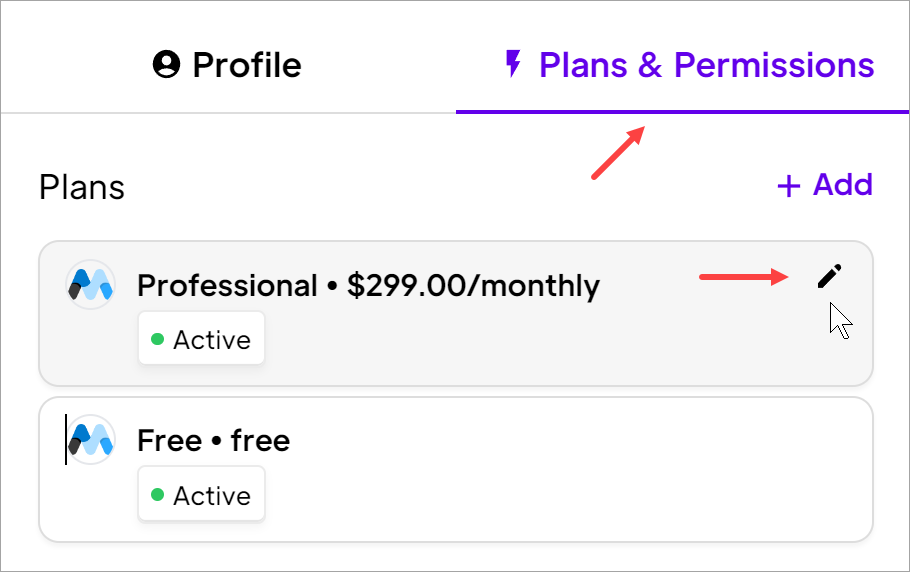Click the $299.00/monthly price text
Viewport: 910px width, 572px height.
473,286
